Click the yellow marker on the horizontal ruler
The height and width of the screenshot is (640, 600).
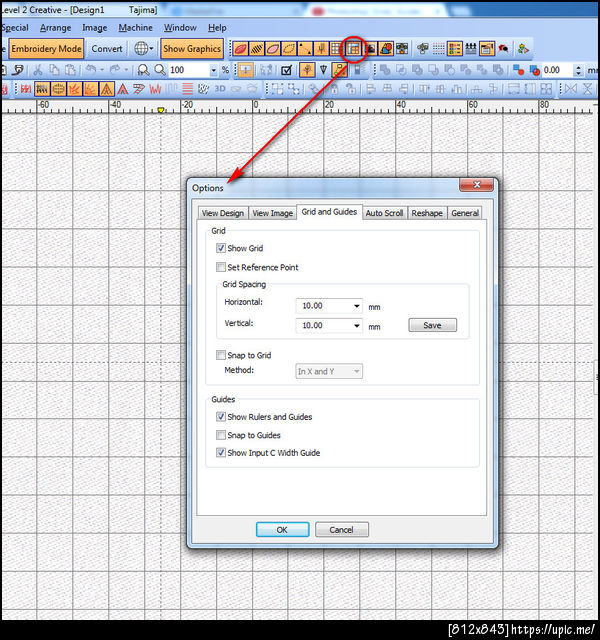pos(161,110)
